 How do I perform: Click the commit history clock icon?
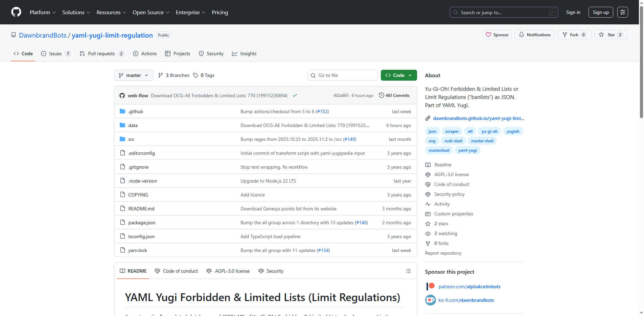pyautogui.click(x=381, y=96)
